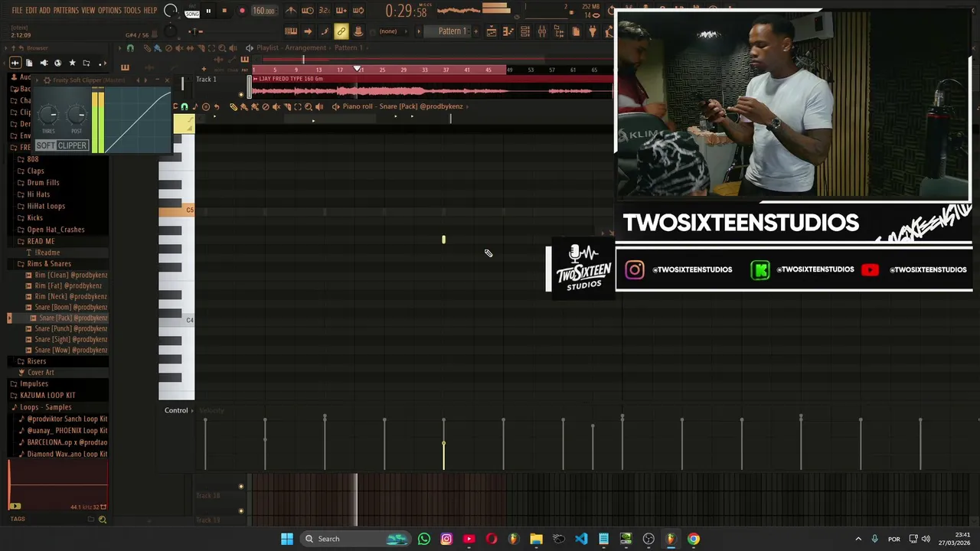The height and width of the screenshot is (551, 980).
Task: Arm the red record button
Action: pyautogui.click(x=242, y=11)
